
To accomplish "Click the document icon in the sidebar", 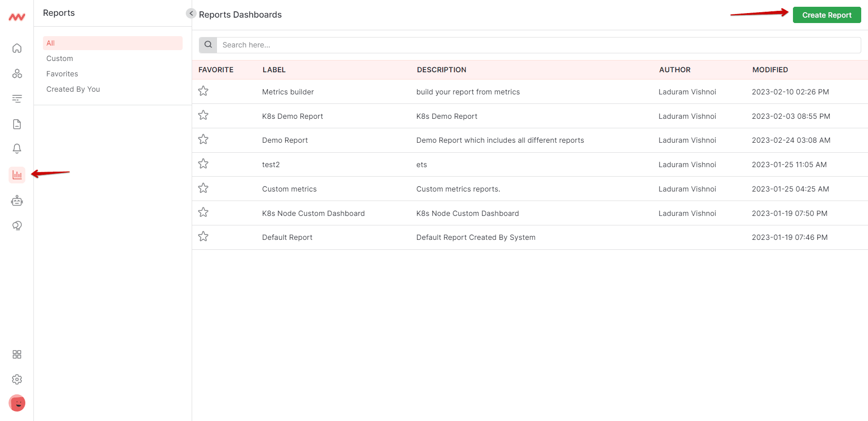I will (x=17, y=124).
